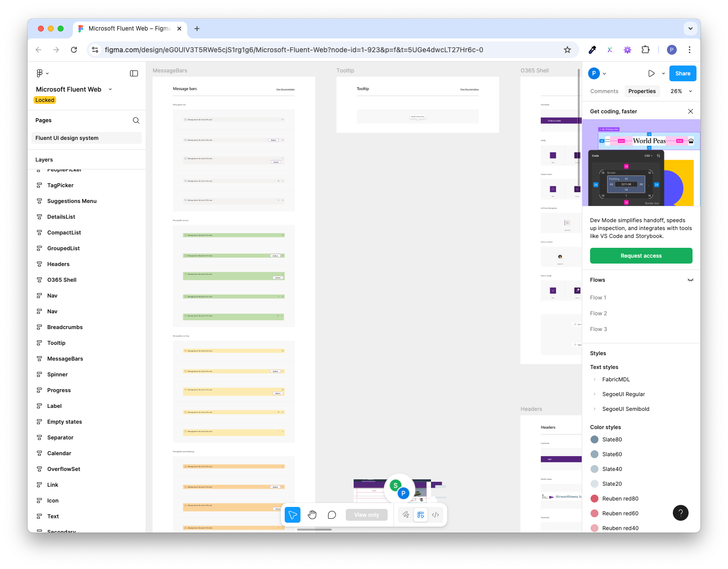Image resolution: width=728 pixels, height=569 pixels.
Task: Open the browser tab search dropdown
Action: pos(691,29)
